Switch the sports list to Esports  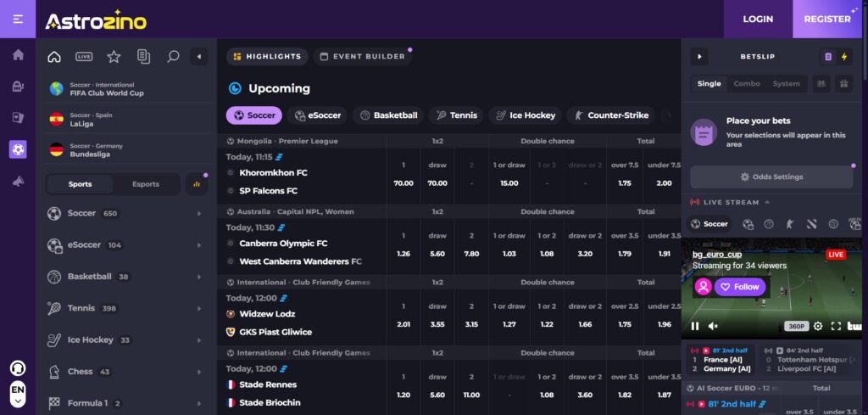(x=146, y=184)
